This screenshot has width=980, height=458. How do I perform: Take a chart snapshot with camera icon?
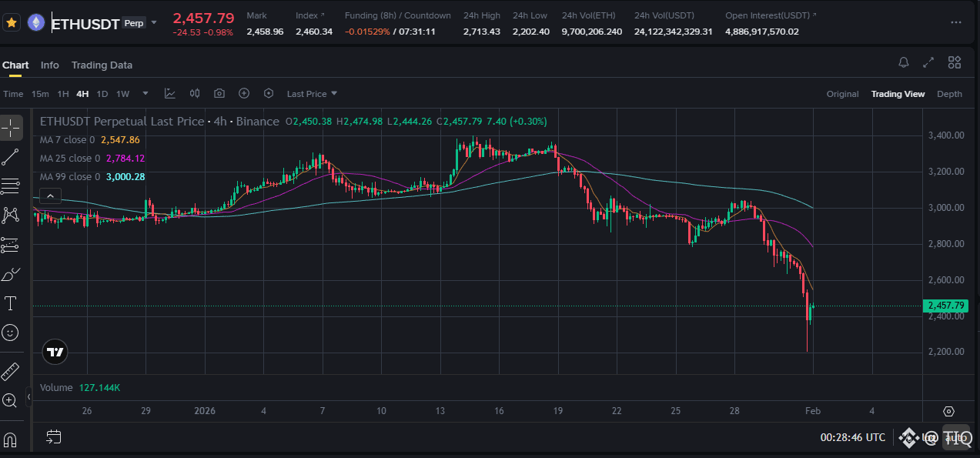pyautogui.click(x=219, y=93)
